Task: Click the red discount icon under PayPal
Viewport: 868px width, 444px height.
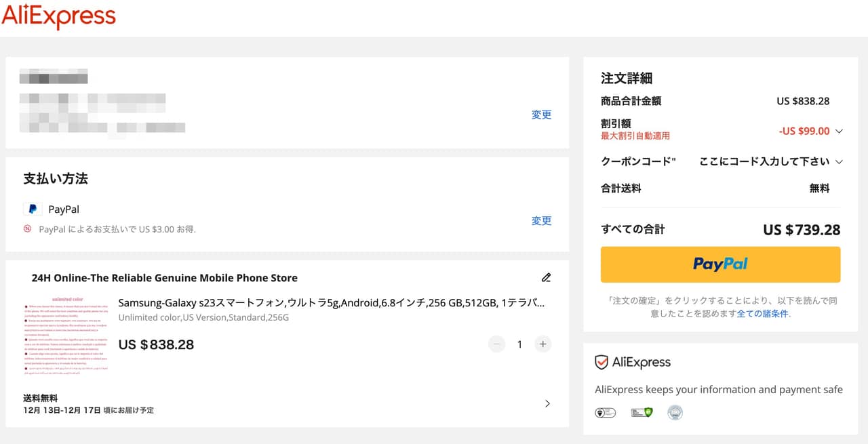Action: pyautogui.click(x=28, y=229)
